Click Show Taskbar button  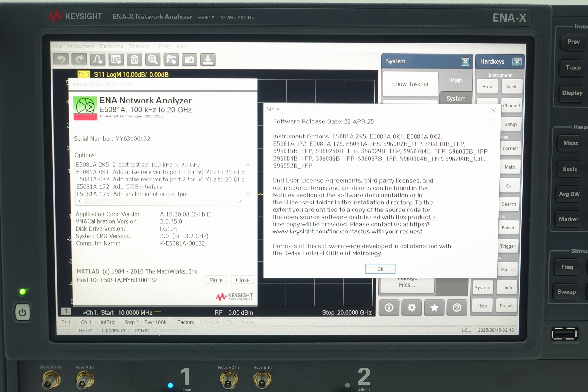[410, 84]
